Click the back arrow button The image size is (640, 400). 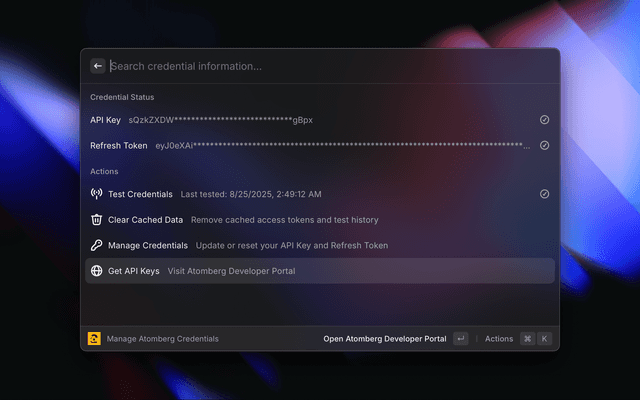coord(98,66)
